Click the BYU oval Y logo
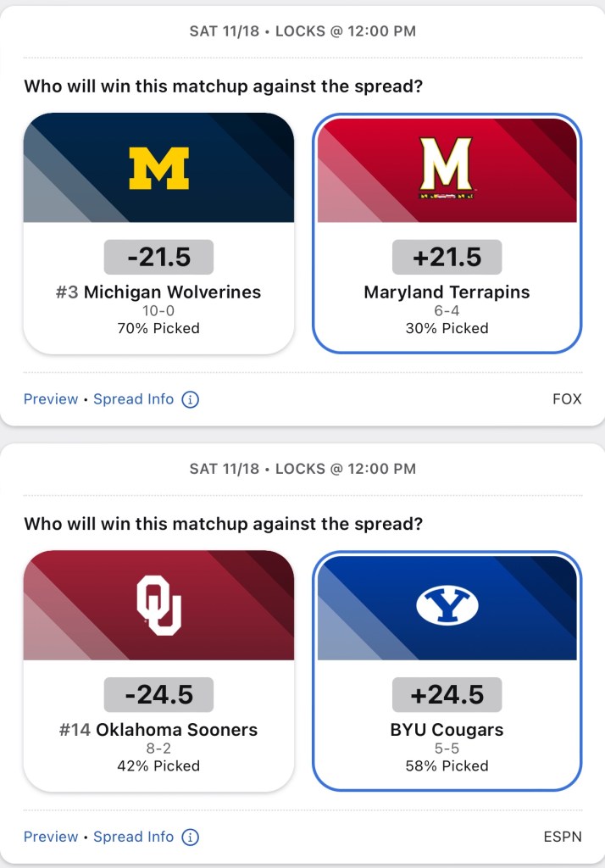This screenshot has width=605, height=868. coord(447,605)
